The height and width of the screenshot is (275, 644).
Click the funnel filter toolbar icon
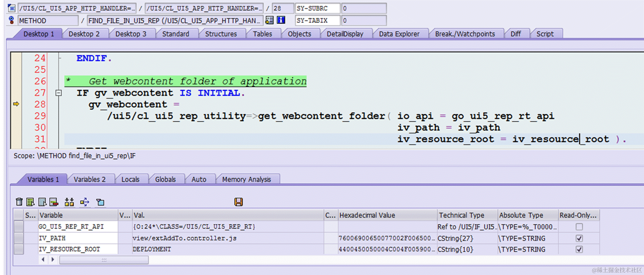point(100,202)
